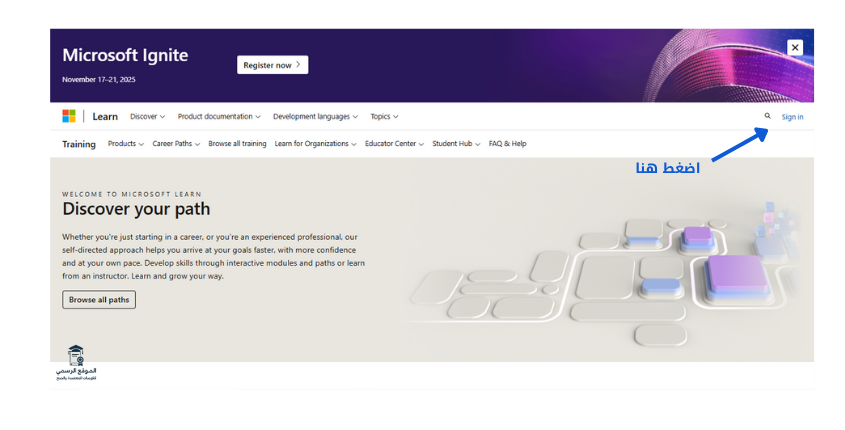845x430 pixels.
Task: Expand the Career Paths dropdown
Action: click(176, 144)
